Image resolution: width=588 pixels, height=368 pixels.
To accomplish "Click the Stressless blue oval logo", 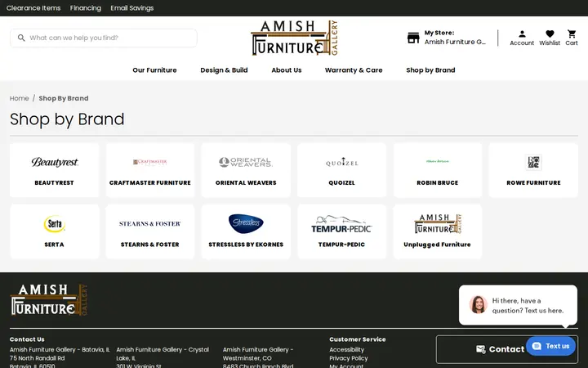I will (x=246, y=223).
